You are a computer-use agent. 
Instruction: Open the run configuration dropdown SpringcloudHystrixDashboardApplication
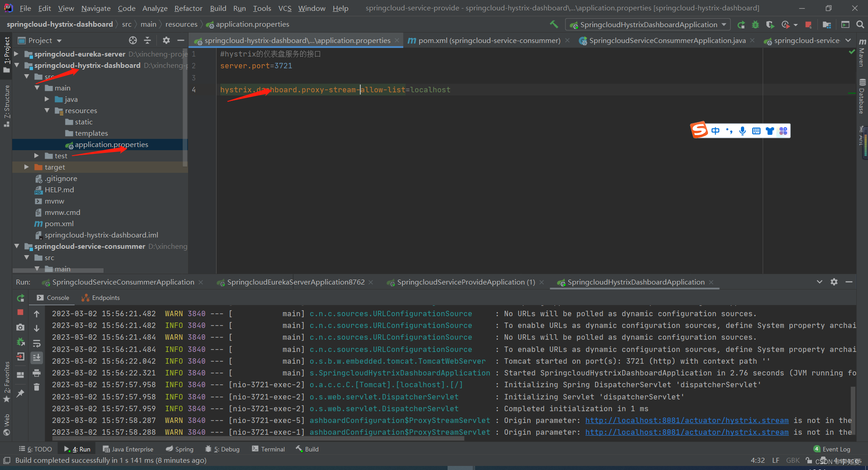click(x=649, y=25)
